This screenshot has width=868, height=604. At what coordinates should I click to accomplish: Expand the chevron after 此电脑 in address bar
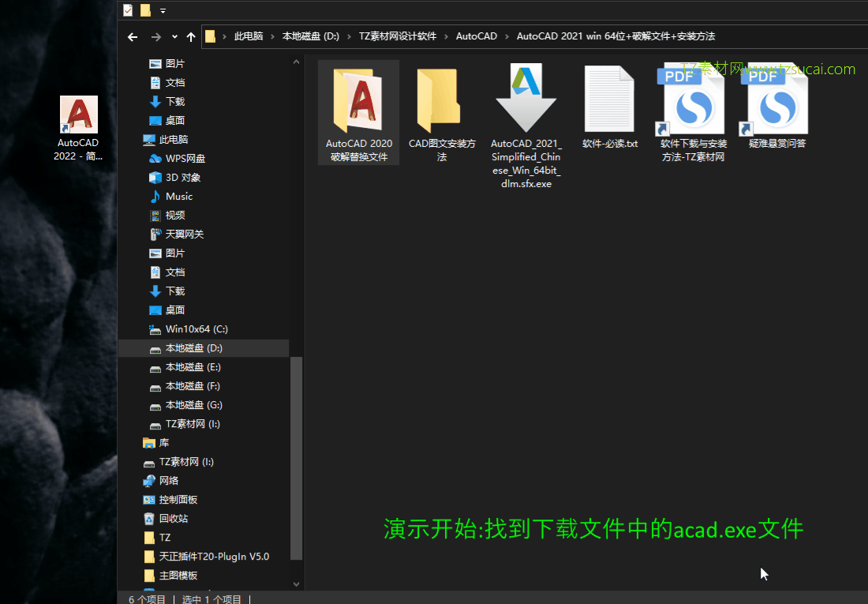[272, 36]
